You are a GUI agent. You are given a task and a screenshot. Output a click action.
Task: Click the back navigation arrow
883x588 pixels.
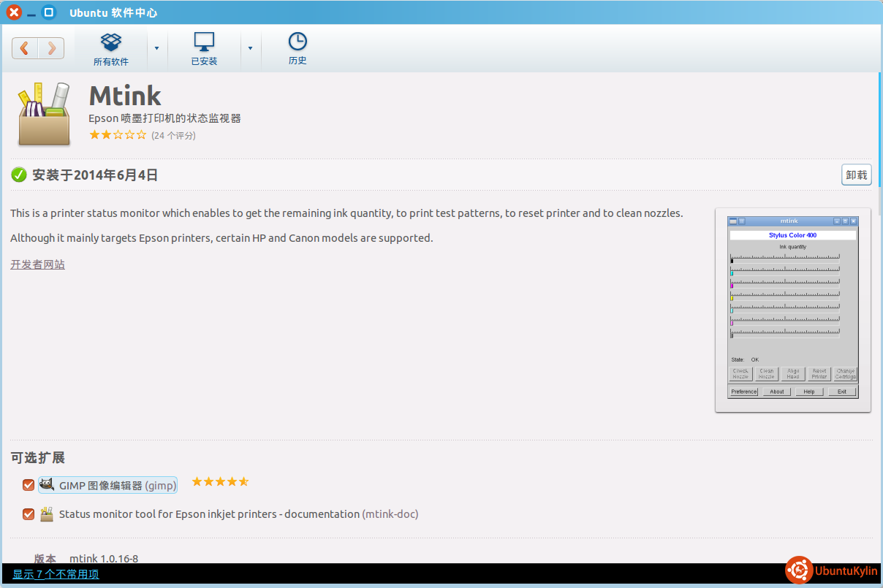click(25, 48)
